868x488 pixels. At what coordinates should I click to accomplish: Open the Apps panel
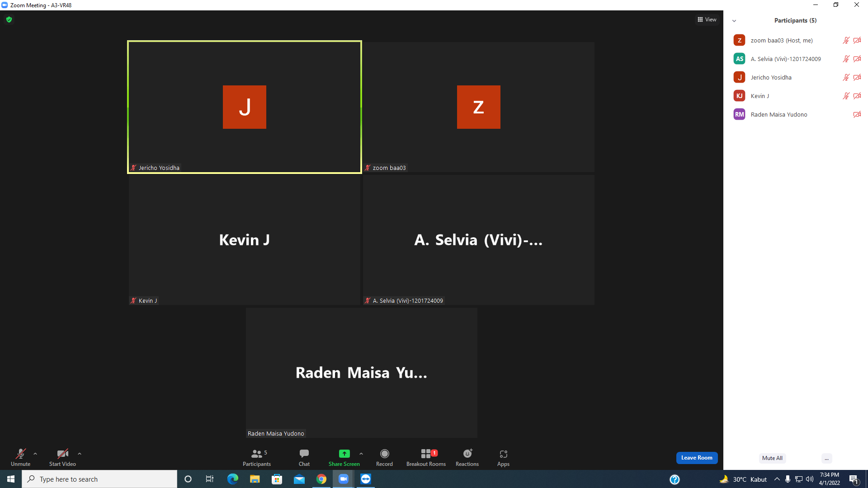click(503, 457)
